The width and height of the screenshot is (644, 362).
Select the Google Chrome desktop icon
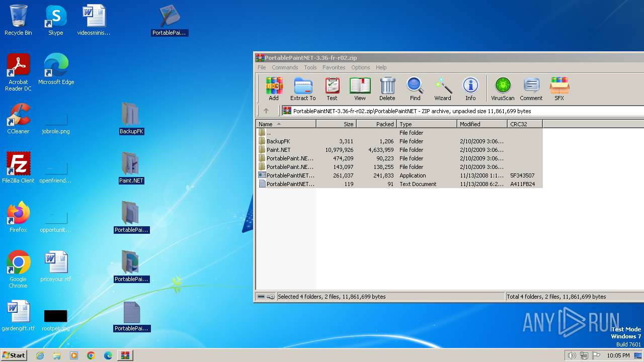(18, 269)
